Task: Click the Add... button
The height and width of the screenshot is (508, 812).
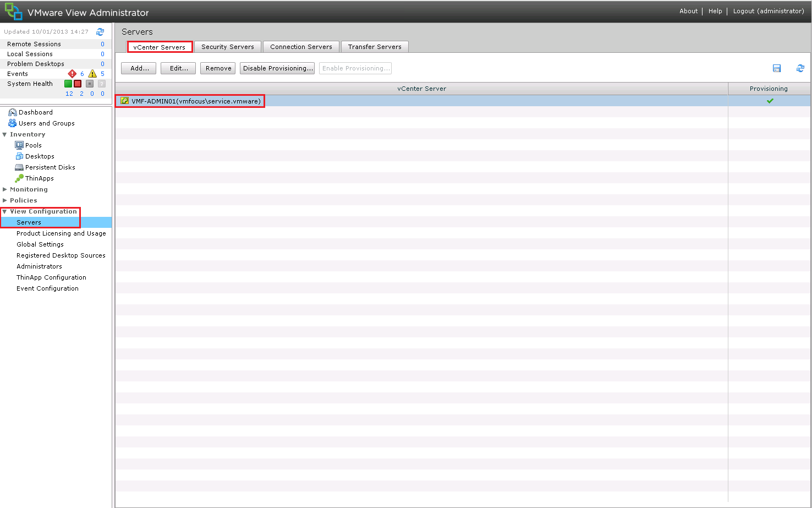Action: 139,68
